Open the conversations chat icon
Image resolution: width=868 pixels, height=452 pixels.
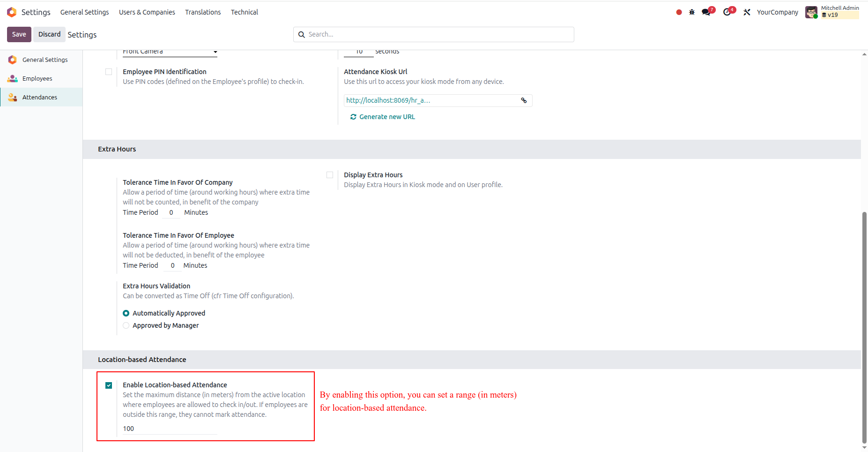706,12
